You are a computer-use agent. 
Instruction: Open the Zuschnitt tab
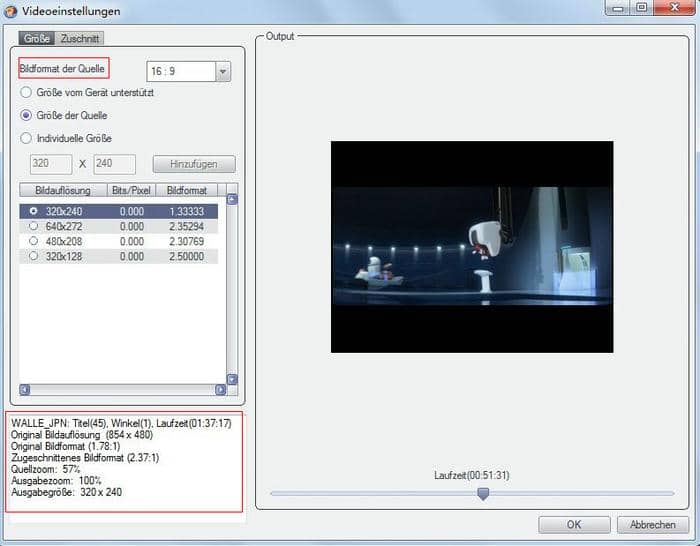tap(80, 38)
